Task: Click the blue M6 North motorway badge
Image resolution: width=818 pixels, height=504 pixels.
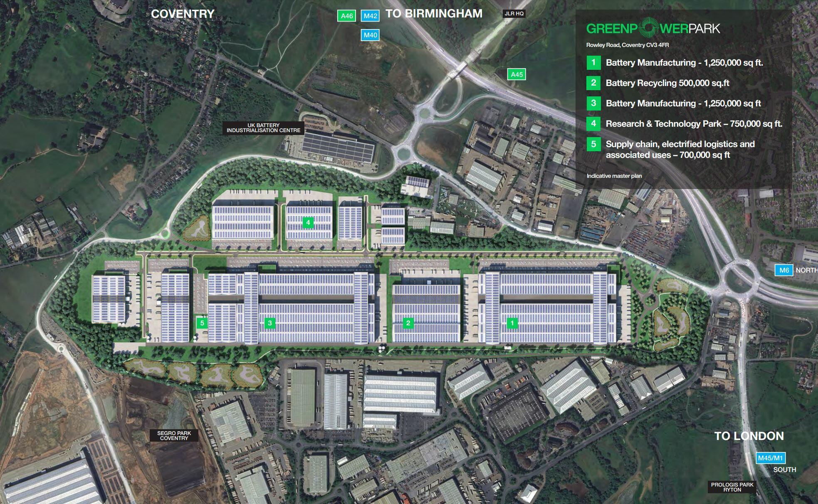Action: (784, 270)
